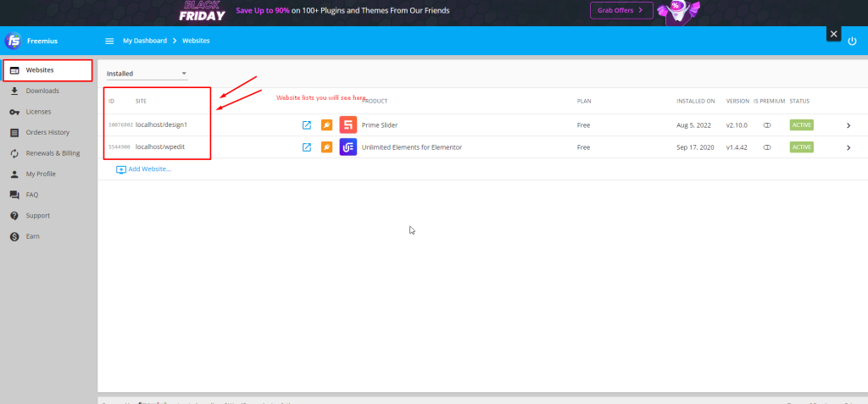Click the Unlimited Elements product logo
The image size is (868, 404).
[348, 147]
